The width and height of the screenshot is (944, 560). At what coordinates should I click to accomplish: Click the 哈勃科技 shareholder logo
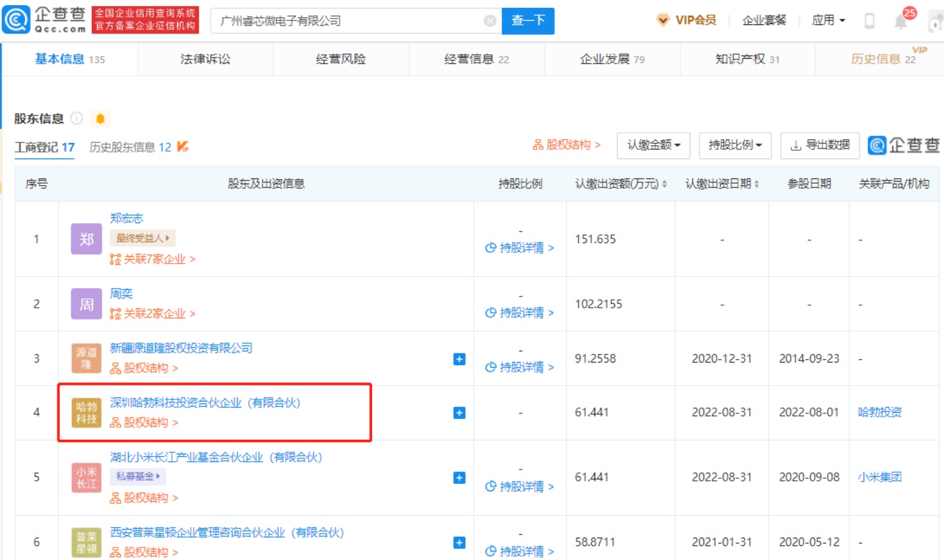87,413
